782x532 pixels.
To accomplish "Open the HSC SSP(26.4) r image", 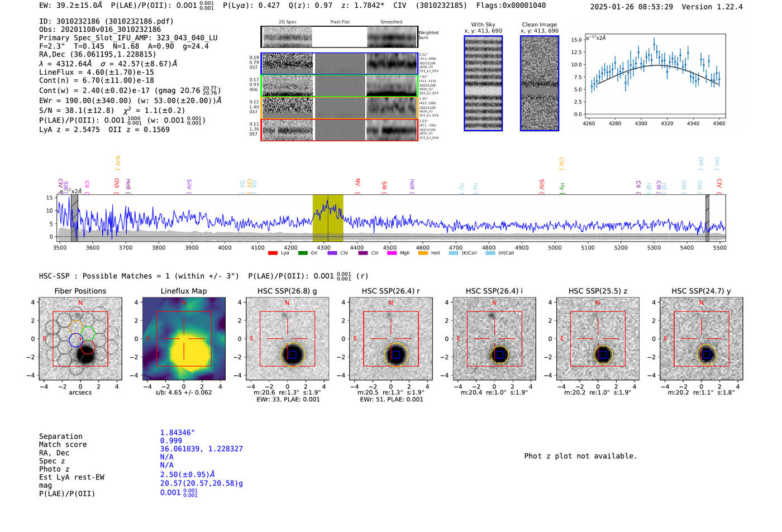I will (x=391, y=338).
